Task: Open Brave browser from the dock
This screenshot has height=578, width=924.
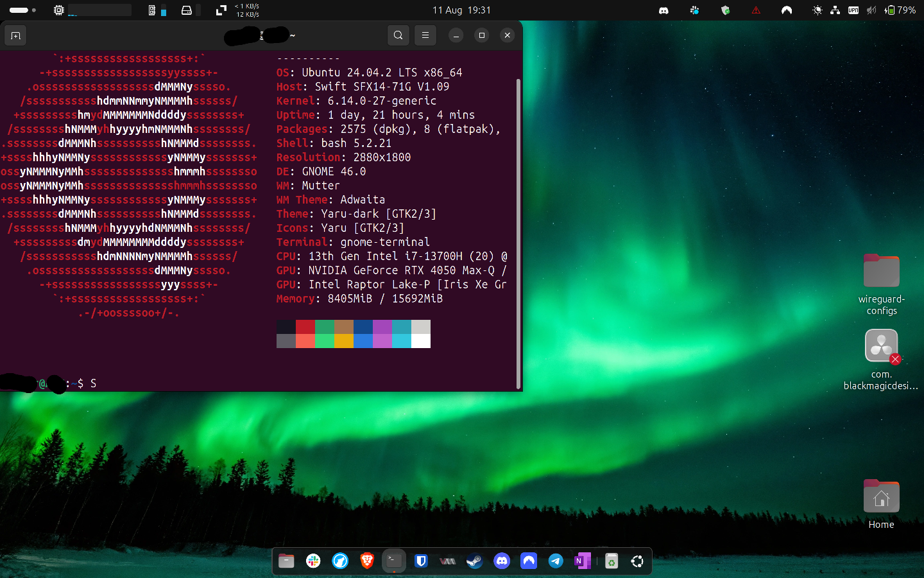Action: click(367, 561)
